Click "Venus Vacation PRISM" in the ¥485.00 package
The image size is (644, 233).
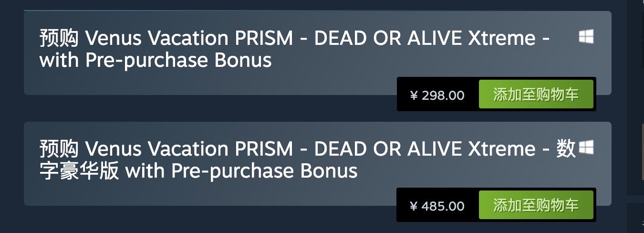coord(188,149)
